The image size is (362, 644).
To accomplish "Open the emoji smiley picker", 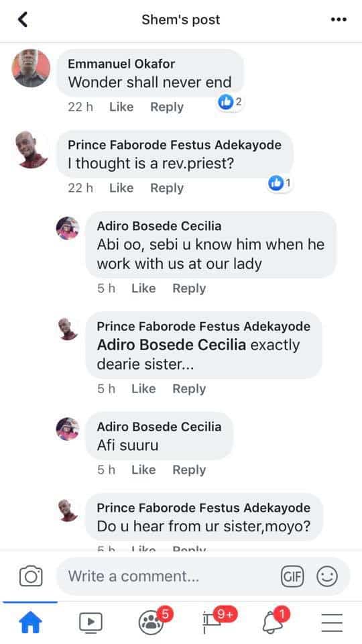I will pyautogui.click(x=327, y=576).
